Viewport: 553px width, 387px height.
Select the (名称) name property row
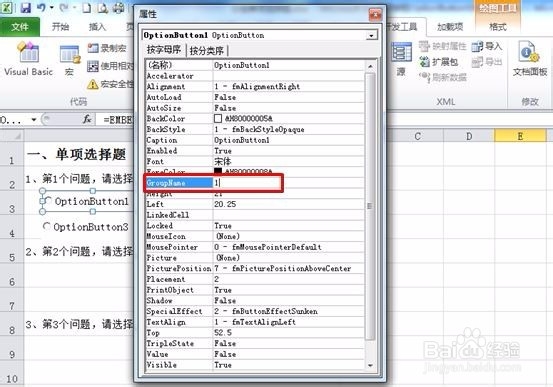coord(255,65)
